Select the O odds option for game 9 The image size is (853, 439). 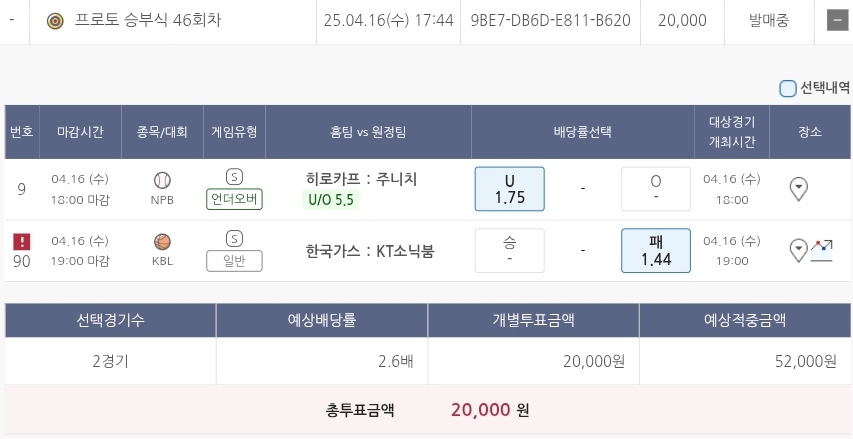[x=656, y=189]
